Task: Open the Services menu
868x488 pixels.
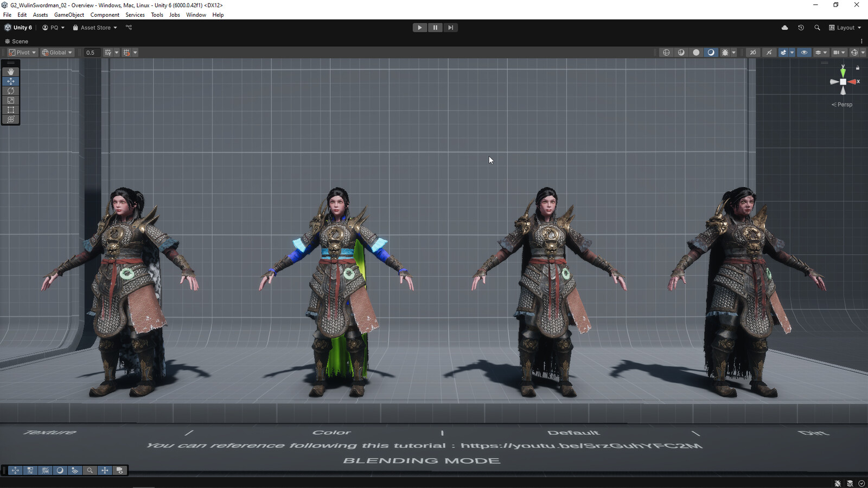Action: [135, 15]
